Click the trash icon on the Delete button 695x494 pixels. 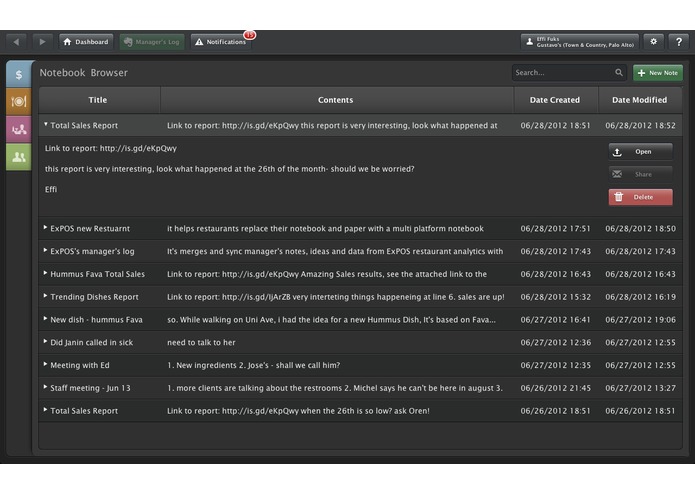(x=619, y=197)
